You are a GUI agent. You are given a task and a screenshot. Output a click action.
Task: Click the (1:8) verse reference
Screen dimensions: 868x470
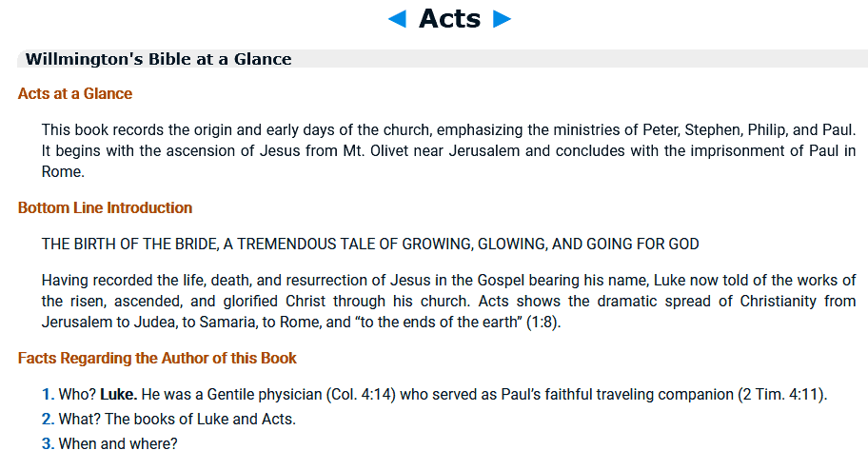(542, 323)
